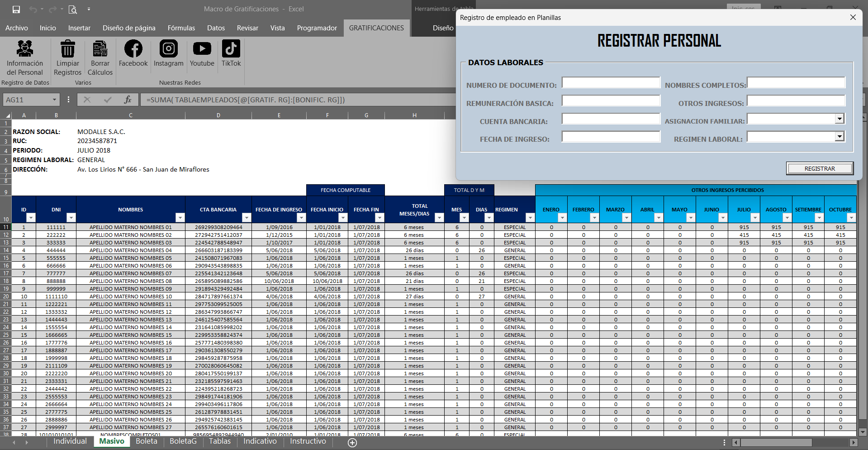Viewport: 868px width, 450px height.
Task: Add a new sheet with plus icon
Action: click(x=352, y=442)
